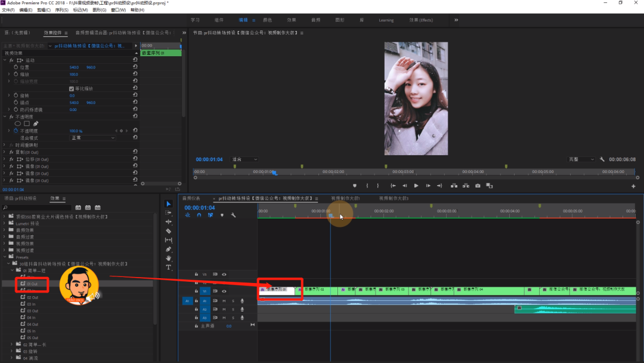Click the Export Frame camera icon
Image resolution: width=644 pixels, height=363 pixels.
478,186
